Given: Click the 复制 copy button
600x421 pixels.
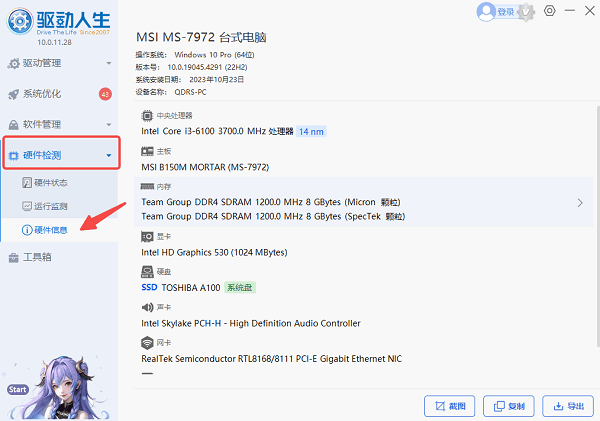Looking at the screenshot, I should click(508, 406).
